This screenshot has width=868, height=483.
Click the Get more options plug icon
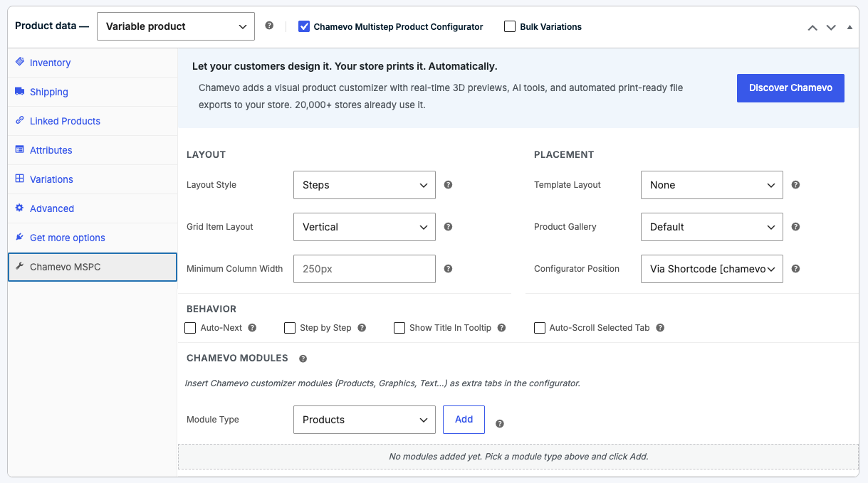[x=20, y=237]
